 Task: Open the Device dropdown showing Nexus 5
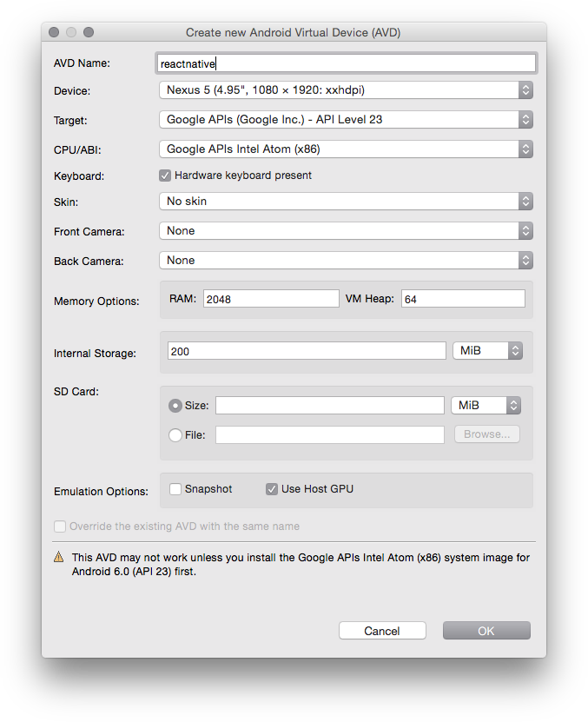click(x=346, y=90)
